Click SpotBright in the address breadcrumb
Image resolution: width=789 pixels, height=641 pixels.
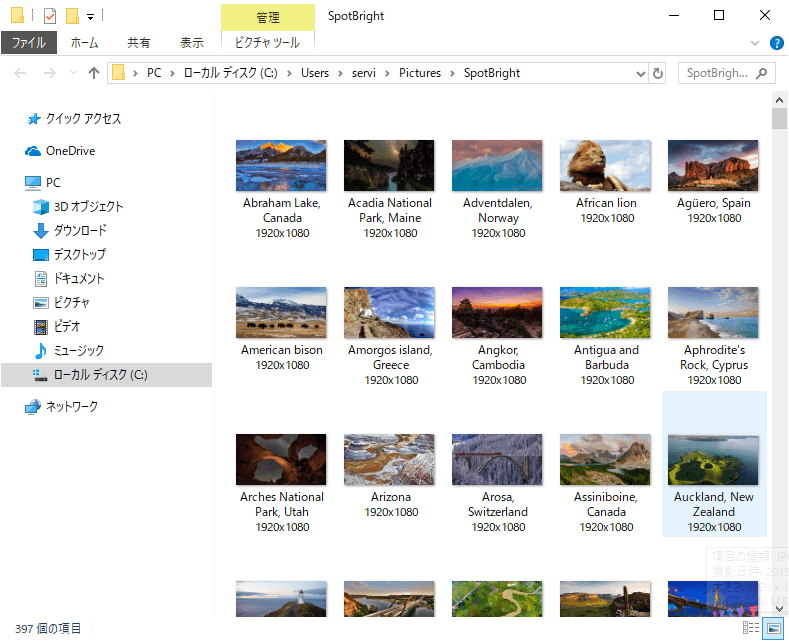click(492, 73)
